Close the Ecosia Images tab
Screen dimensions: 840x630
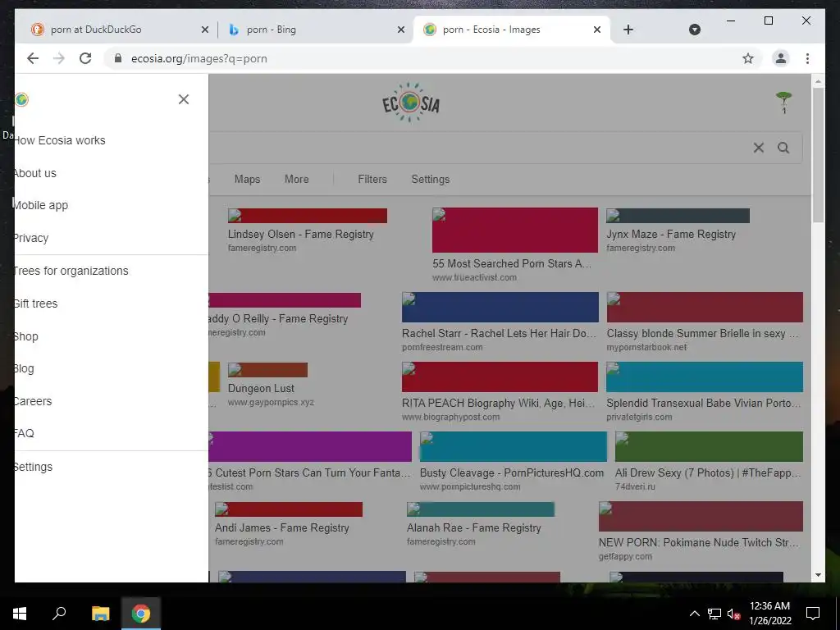click(x=597, y=30)
